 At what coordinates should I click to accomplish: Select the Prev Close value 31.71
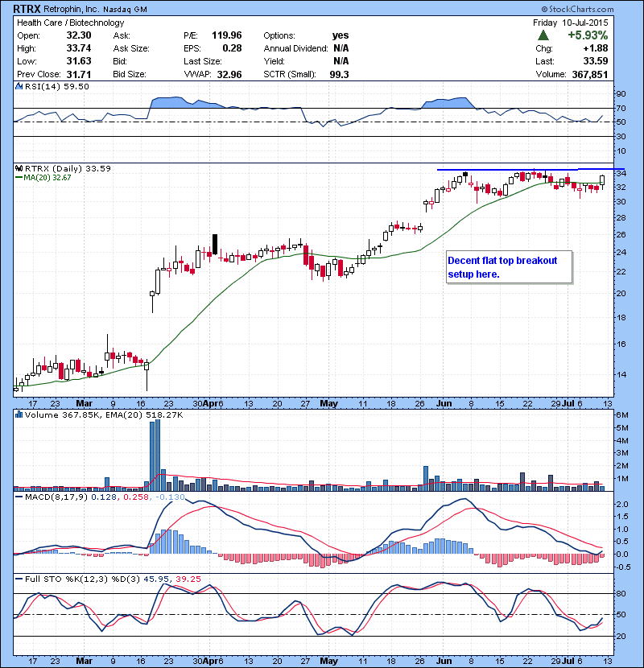(79, 74)
